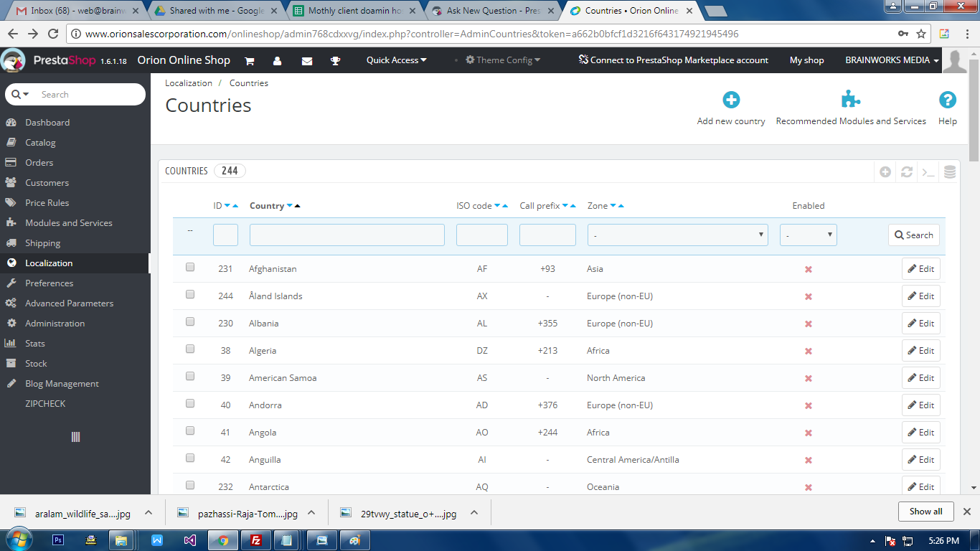
Task: Click the Search filter button
Action: [x=914, y=235]
